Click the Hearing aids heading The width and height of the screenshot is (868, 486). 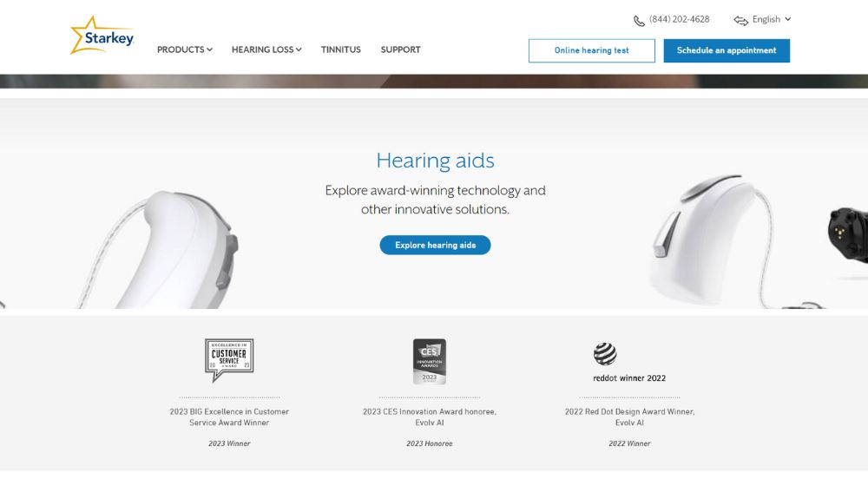435,161
